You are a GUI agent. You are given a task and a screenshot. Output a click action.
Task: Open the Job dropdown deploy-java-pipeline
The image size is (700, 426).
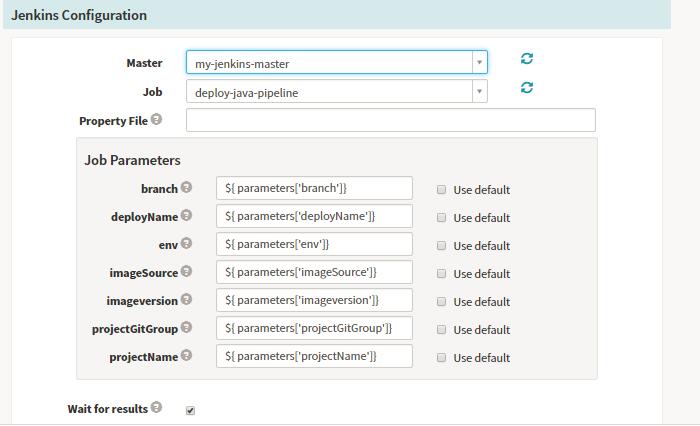tap(336, 92)
